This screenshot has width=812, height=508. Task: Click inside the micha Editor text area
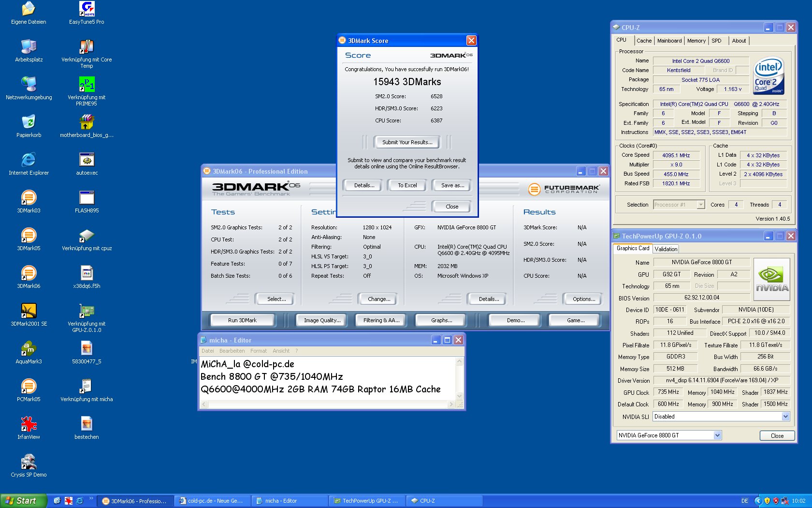click(327, 378)
